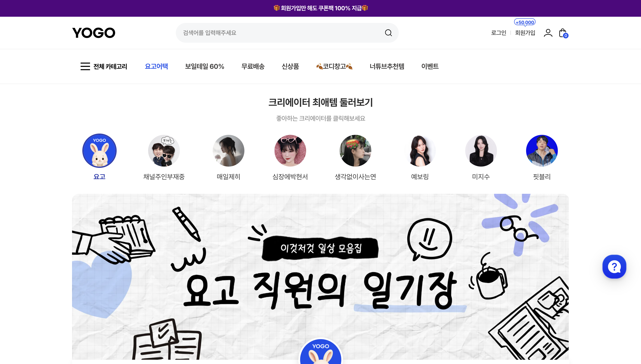641x364 pixels.
Task: Select the 핏블리 creator avatar
Action: [x=542, y=151]
